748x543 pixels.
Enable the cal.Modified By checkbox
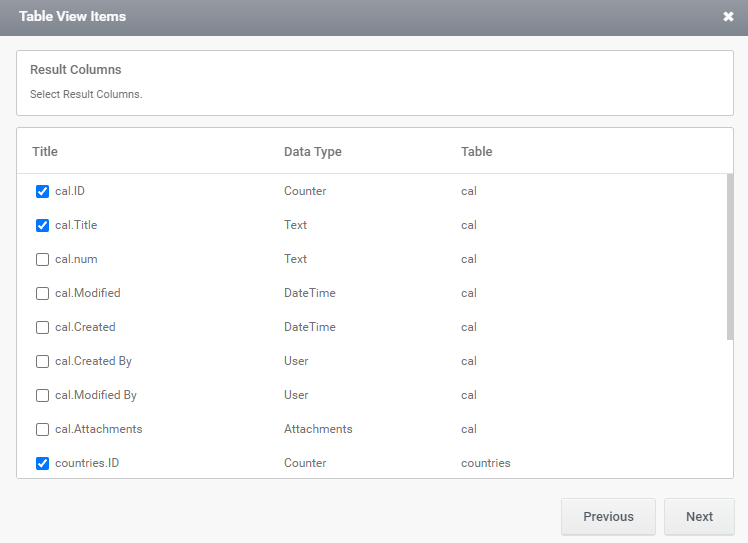pos(42,395)
